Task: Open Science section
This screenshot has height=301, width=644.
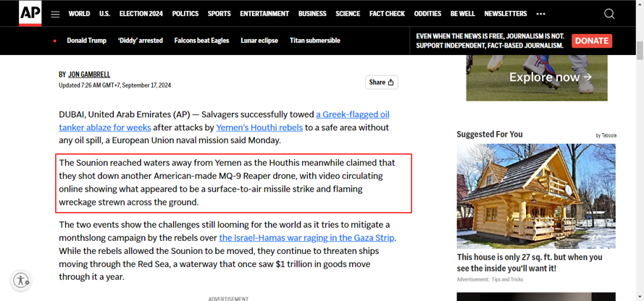Action: [x=348, y=14]
